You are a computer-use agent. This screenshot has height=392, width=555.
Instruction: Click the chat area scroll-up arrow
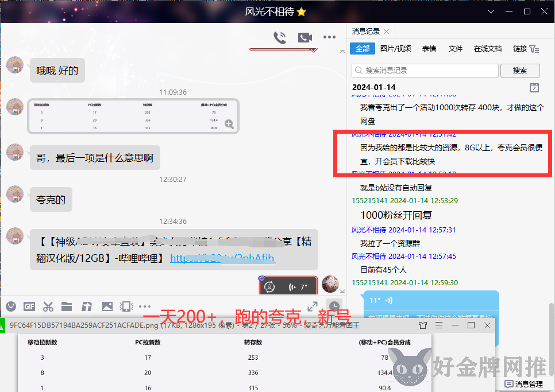coord(342,52)
